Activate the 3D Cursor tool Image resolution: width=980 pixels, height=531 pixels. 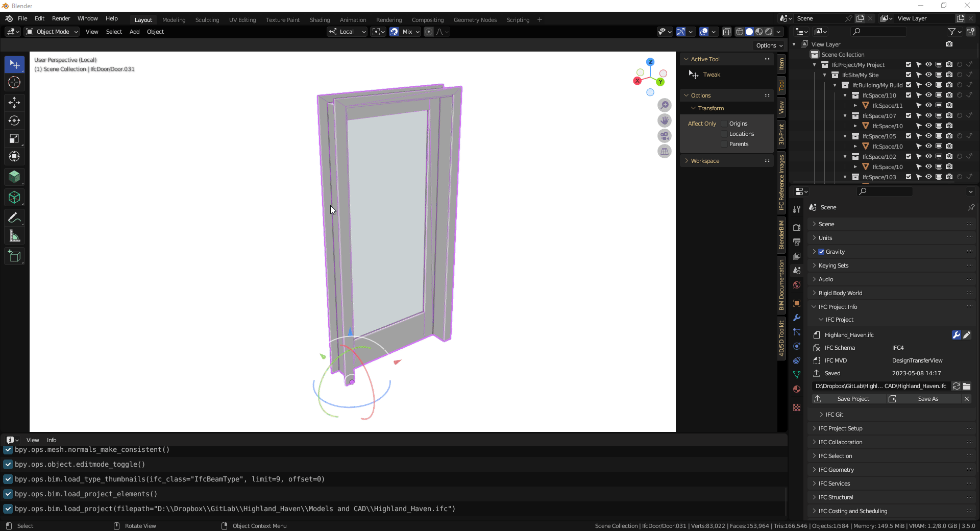coord(14,82)
